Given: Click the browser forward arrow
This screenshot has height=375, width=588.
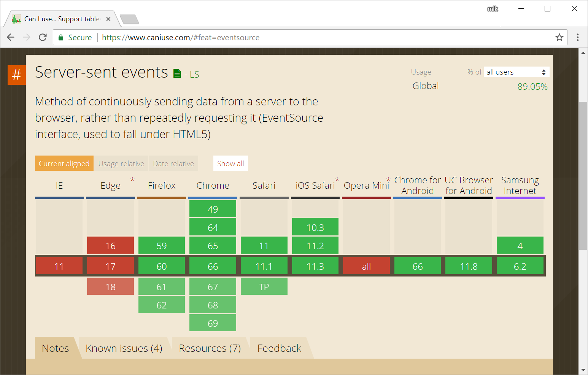Looking at the screenshot, I should click(x=27, y=37).
